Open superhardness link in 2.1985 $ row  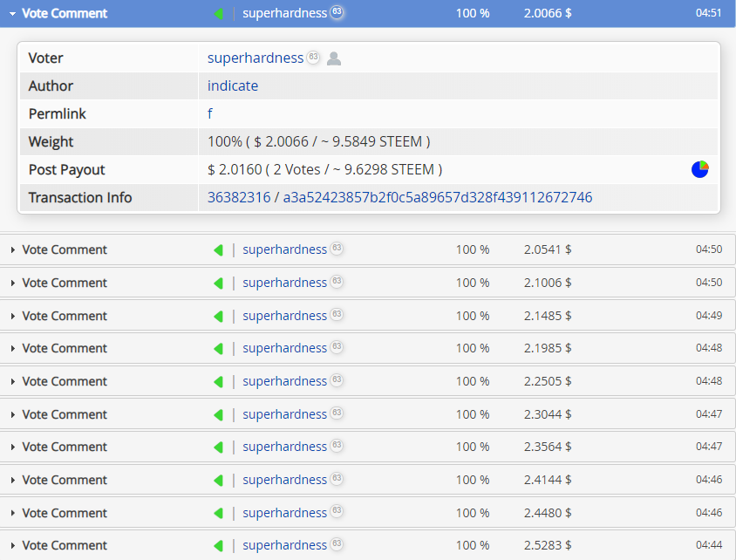[x=284, y=348]
